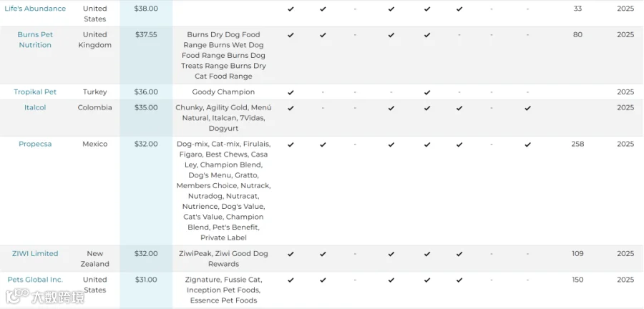Click the 258 employee count for Propecsa
The image size is (644, 309).
[x=577, y=144]
